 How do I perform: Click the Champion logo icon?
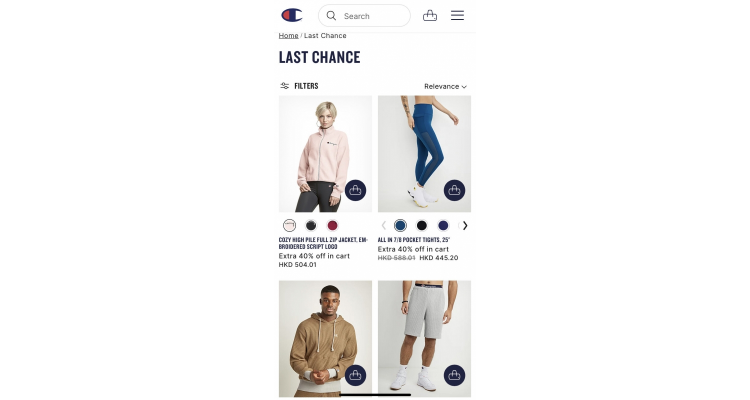point(292,15)
